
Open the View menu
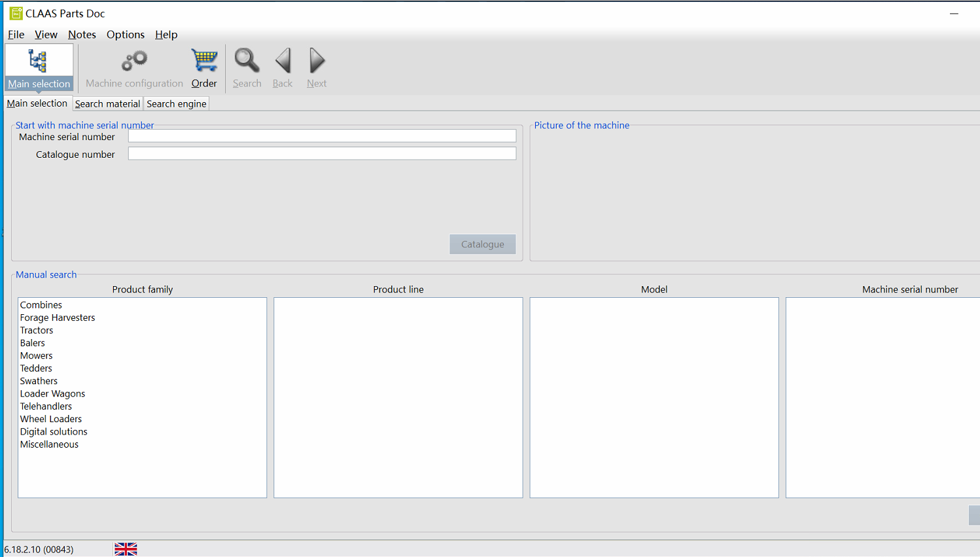tap(46, 35)
